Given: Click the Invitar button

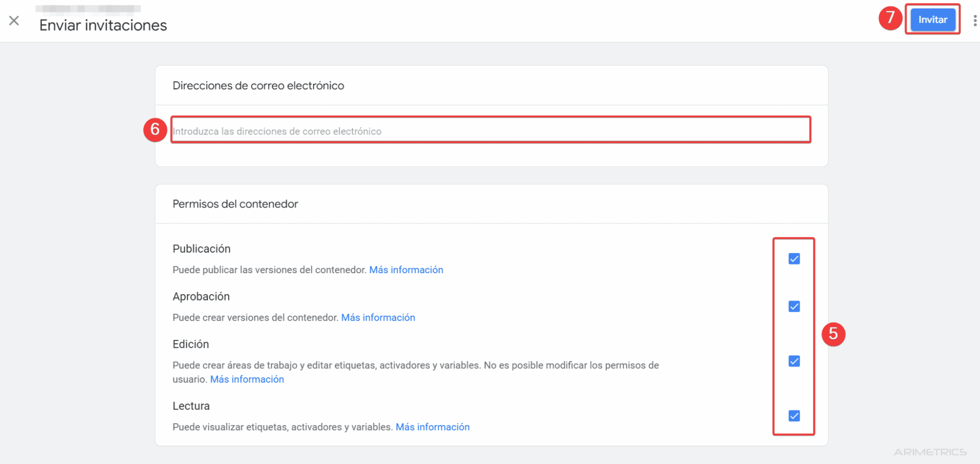Looking at the screenshot, I should point(932,19).
